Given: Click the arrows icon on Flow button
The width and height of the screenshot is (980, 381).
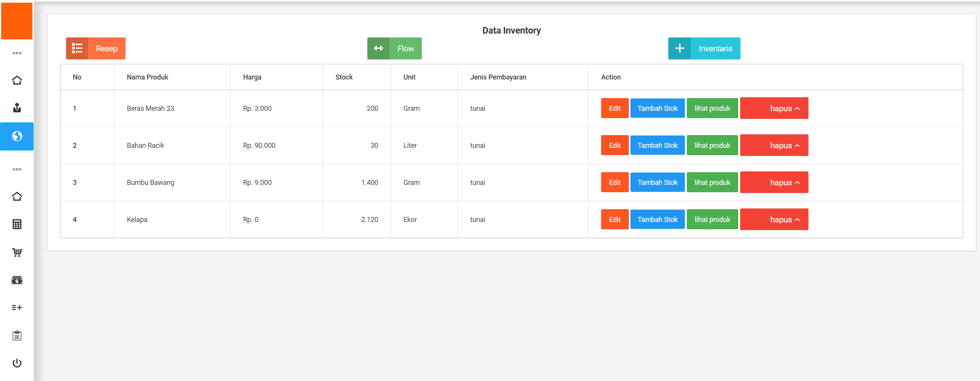Looking at the screenshot, I should click(x=379, y=48).
